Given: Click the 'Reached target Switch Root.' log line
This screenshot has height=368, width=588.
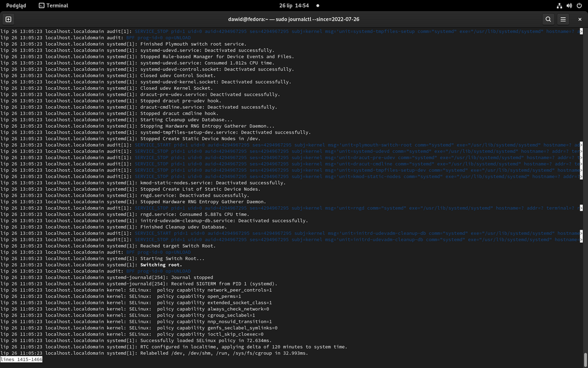Looking at the screenshot, I should pyautogui.click(x=177, y=246).
